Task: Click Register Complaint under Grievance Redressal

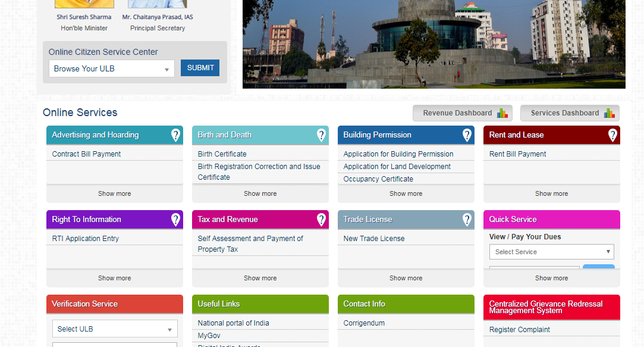Action: click(x=520, y=330)
